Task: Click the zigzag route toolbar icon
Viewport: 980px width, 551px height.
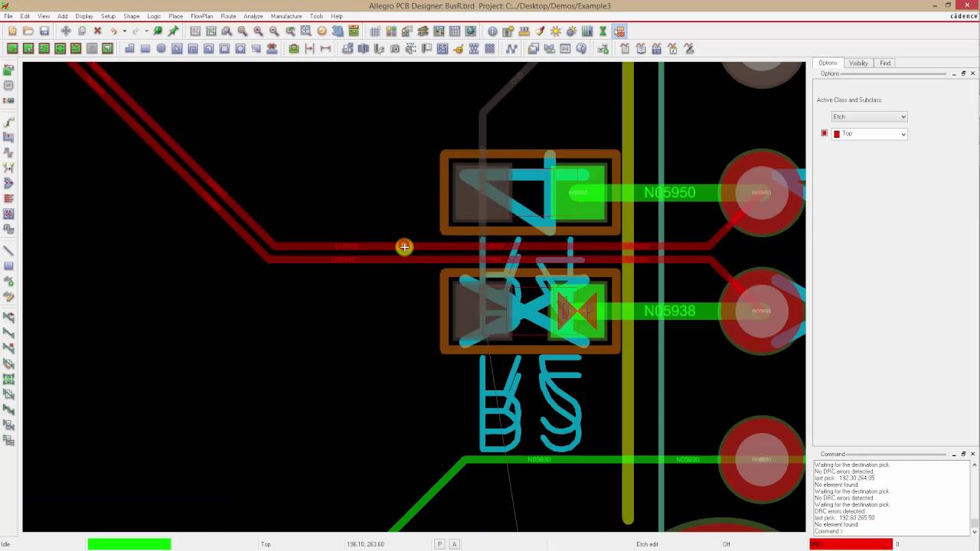Action: [511, 49]
